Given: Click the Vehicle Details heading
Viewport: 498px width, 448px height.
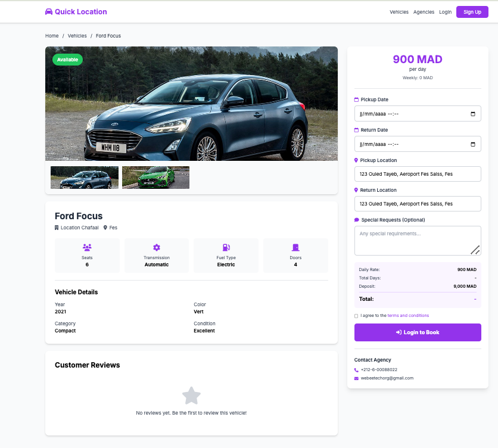Looking at the screenshot, I should [x=76, y=292].
